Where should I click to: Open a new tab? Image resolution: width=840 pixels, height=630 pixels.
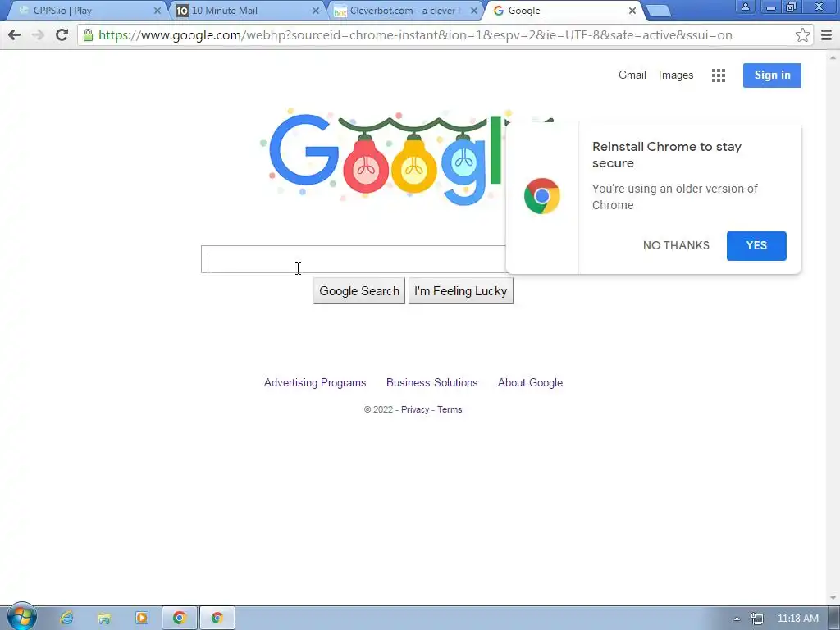tap(659, 11)
